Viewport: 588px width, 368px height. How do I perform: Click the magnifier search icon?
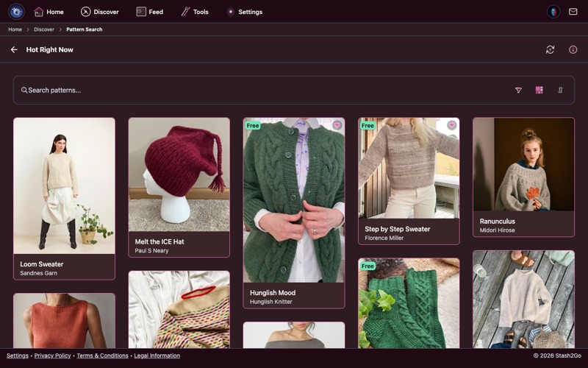24,90
